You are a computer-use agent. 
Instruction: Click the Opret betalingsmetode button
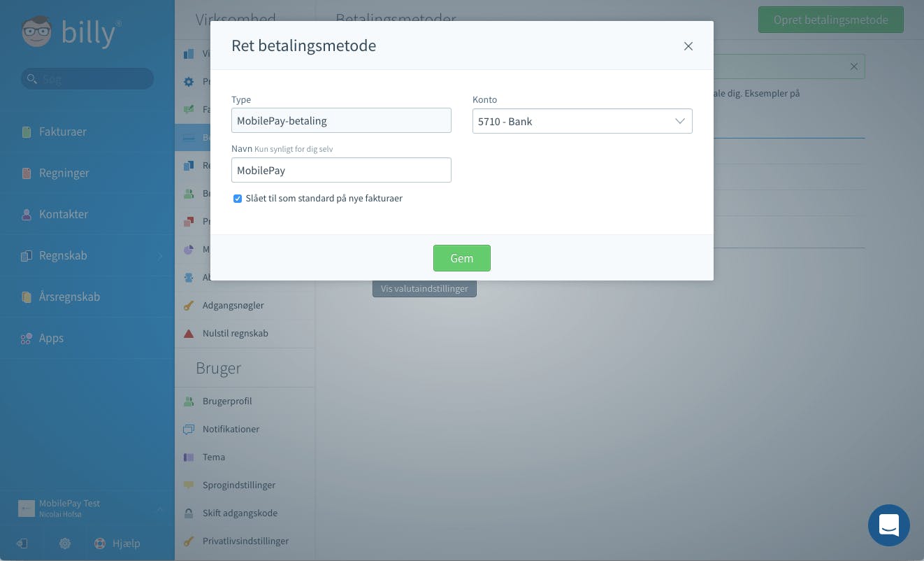pos(831,20)
